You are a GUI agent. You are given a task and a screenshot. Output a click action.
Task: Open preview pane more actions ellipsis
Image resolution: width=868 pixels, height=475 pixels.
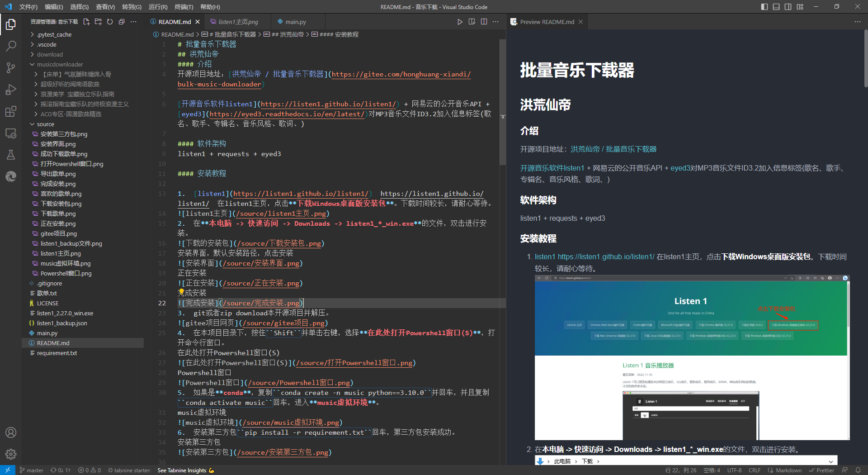pos(858,22)
